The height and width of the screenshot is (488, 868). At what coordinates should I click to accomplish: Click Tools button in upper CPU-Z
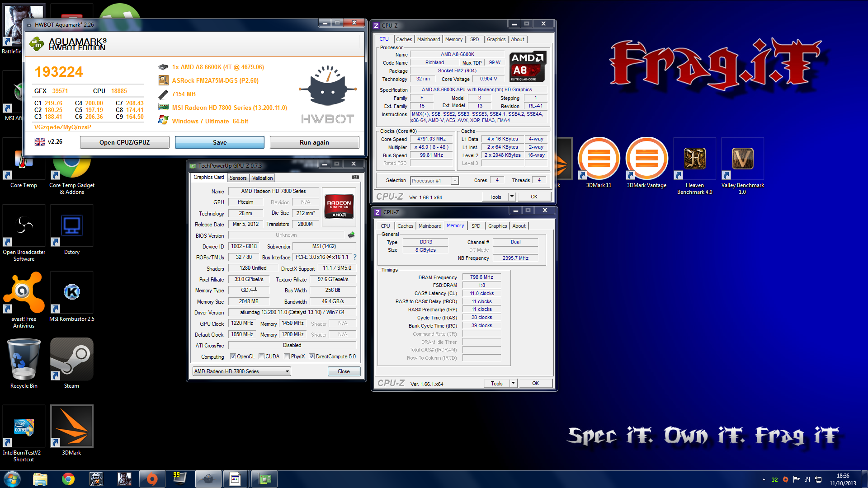pos(495,197)
